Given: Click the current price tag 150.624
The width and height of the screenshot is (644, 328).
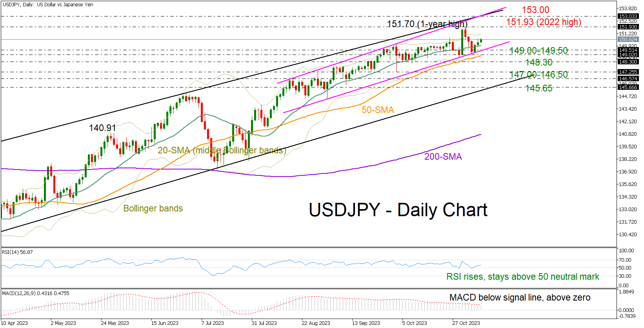Looking at the screenshot, I should point(628,40).
